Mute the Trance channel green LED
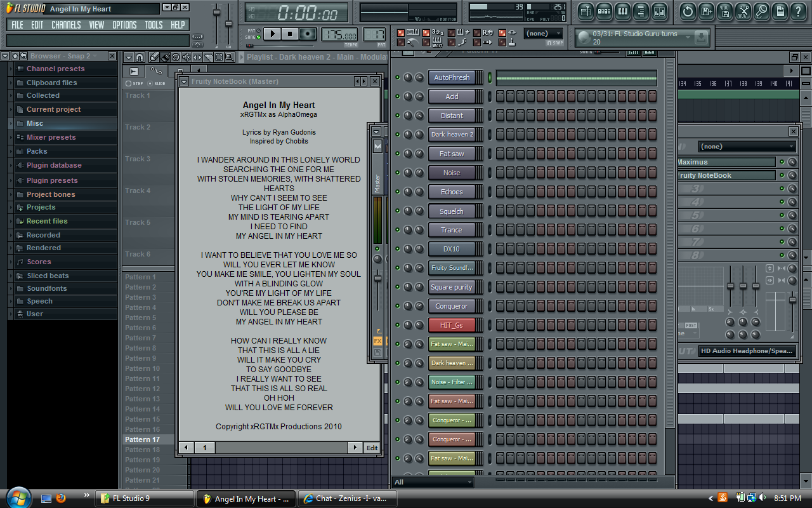Viewport: 812px width, 508px height. point(398,230)
